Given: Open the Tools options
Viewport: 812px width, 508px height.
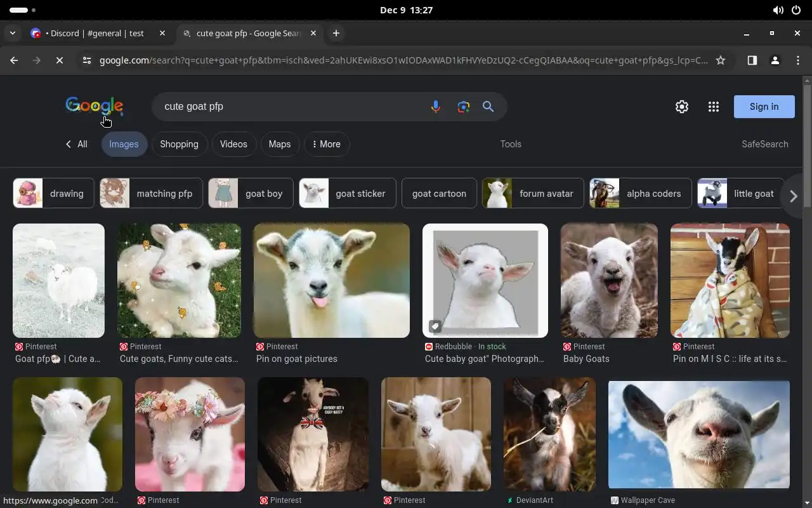Looking at the screenshot, I should click(x=511, y=144).
